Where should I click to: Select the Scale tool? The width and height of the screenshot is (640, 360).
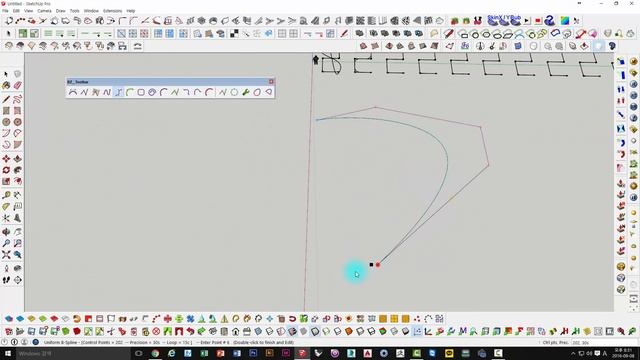[x=6, y=181]
